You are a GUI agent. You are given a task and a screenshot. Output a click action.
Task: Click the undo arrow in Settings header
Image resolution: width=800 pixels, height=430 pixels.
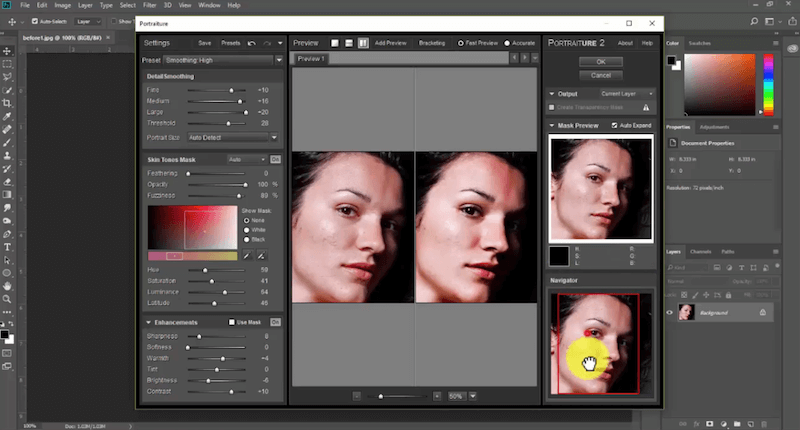pos(252,43)
